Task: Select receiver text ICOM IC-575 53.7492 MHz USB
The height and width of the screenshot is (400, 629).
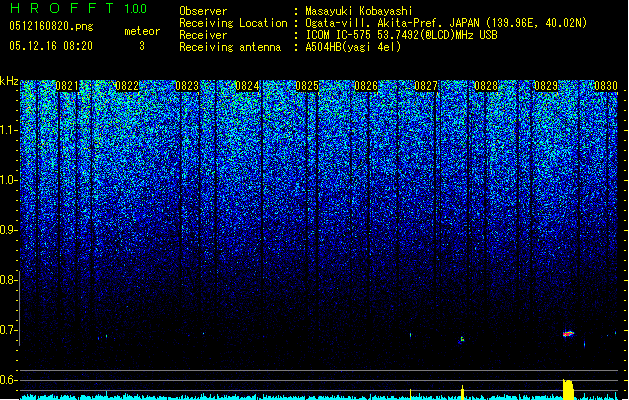Action: (x=401, y=35)
